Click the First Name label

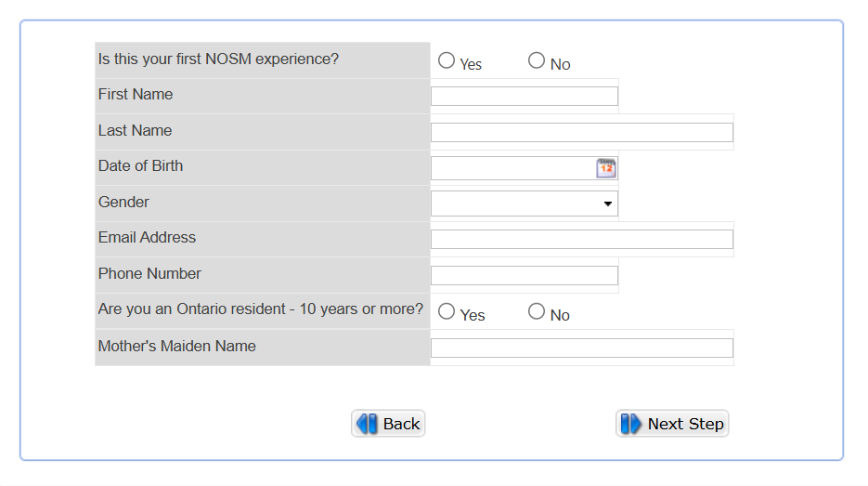point(136,95)
